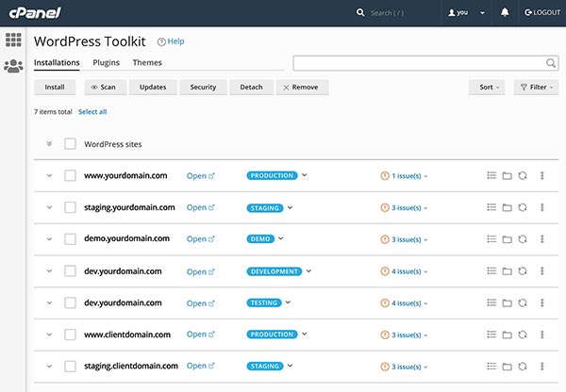The image size is (566, 392).
Task: Open logs list icon for www.yourdomain.com
Action: [491, 175]
